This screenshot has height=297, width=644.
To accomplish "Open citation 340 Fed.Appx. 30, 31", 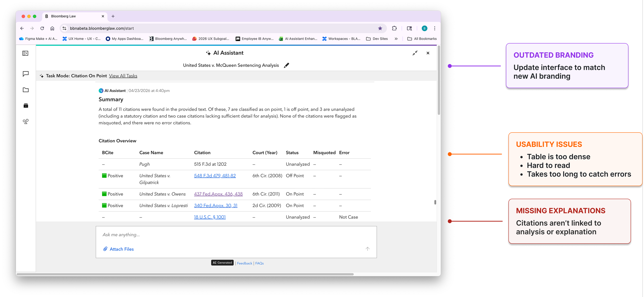I will [216, 205].
